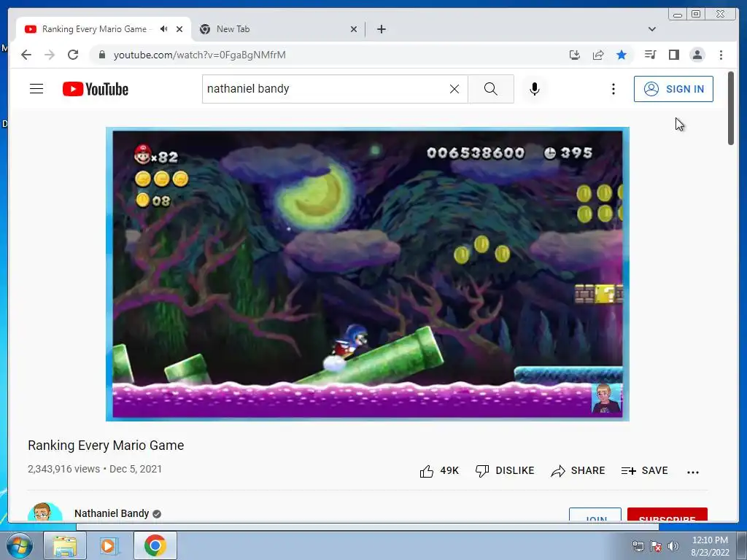Open Chrome's three-dot menu
747x560 pixels.
pos(721,55)
